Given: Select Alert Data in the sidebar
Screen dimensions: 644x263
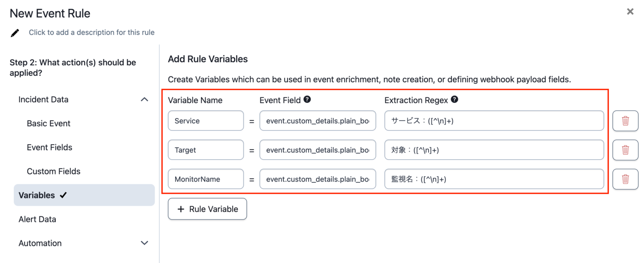Looking at the screenshot, I should 37,219.
